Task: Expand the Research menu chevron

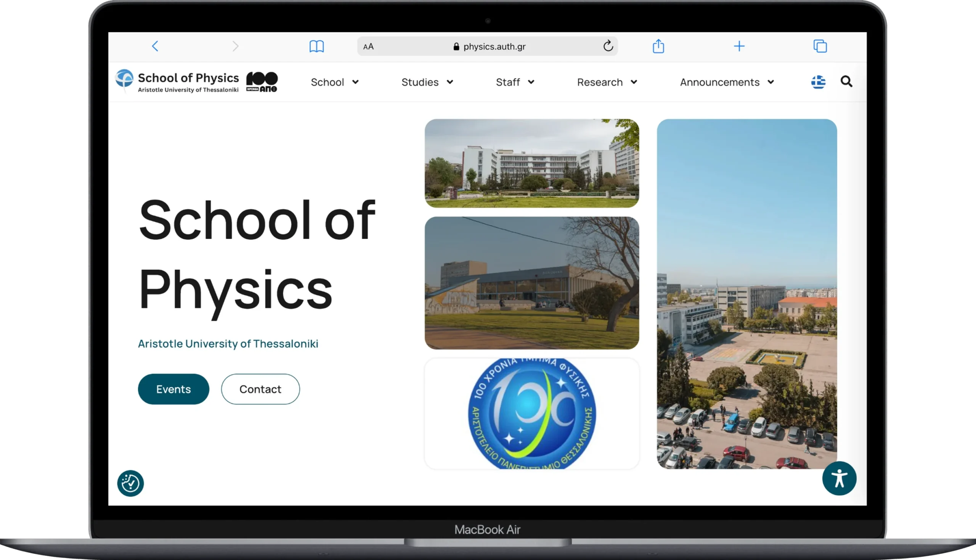Action: (634, 82)
